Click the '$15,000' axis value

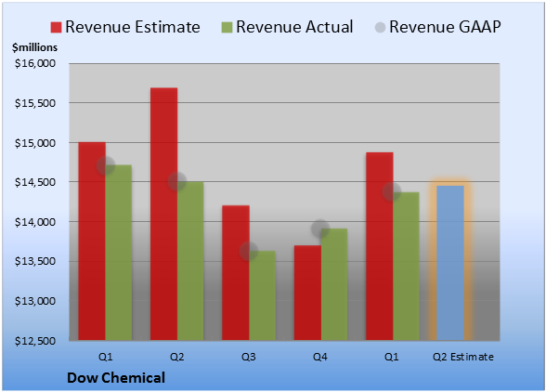(35, 143)
